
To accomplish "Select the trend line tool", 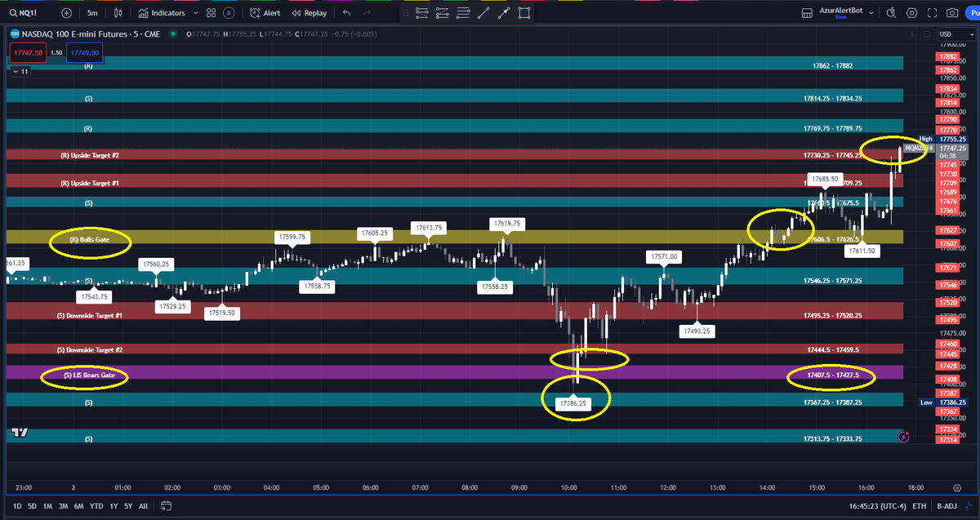I will 483,12.
